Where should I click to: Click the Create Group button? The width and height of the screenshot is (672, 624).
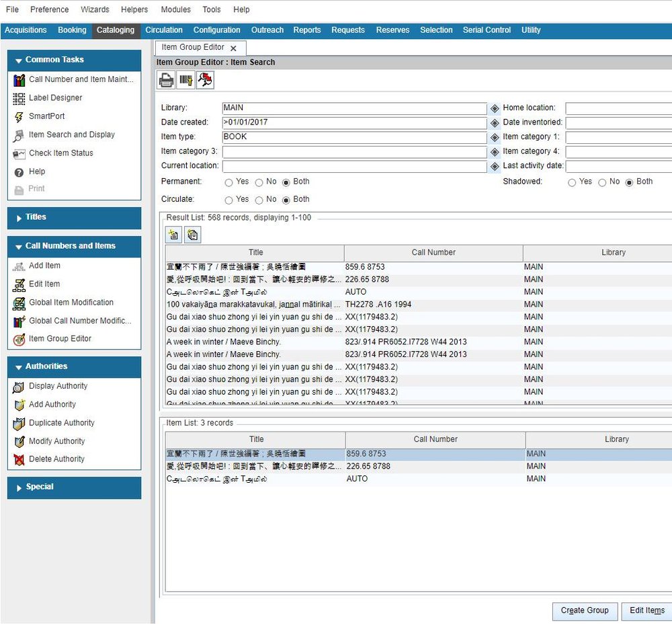pos(585,611)
